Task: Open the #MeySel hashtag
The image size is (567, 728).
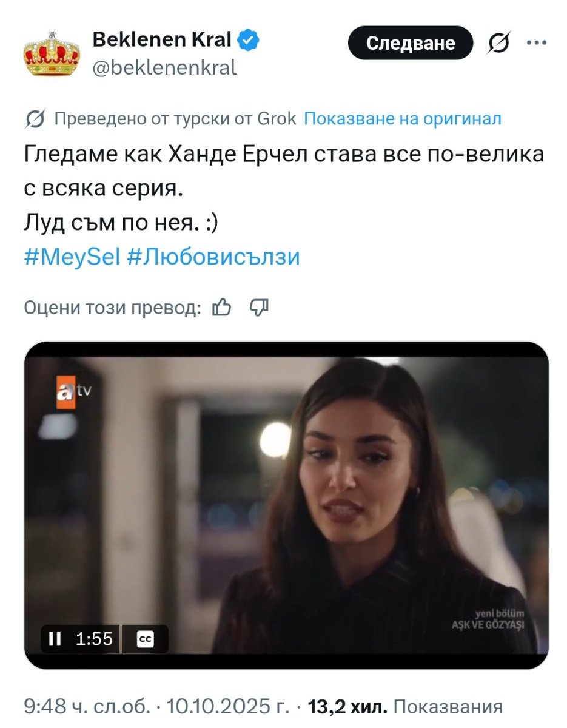Action: point(72,257)
